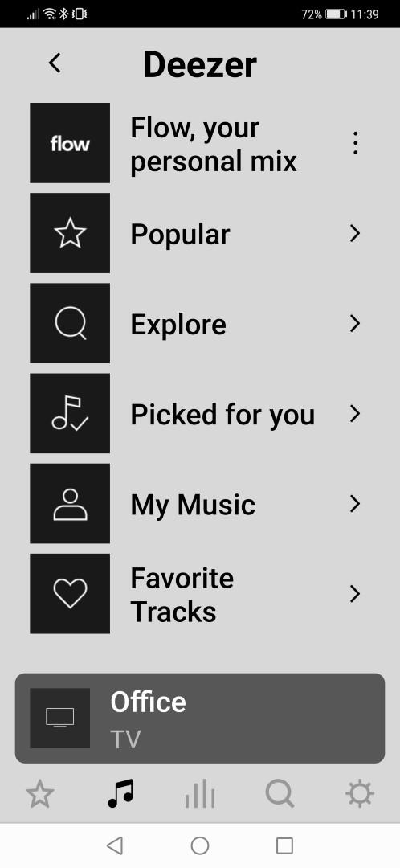Image resolution: width=400 pixels, height=868 pixels.
Task: Expand the Explore chevron arrow
Action: tap(355, 324)
